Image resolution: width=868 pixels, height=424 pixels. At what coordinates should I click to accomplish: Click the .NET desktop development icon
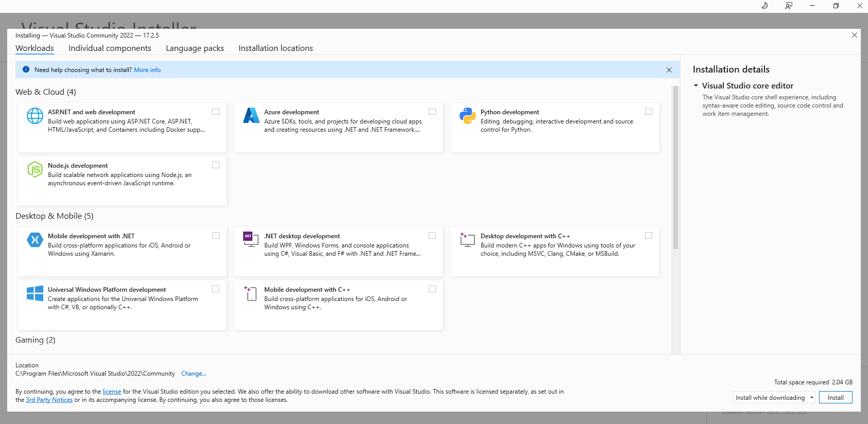tap(251, 240)
